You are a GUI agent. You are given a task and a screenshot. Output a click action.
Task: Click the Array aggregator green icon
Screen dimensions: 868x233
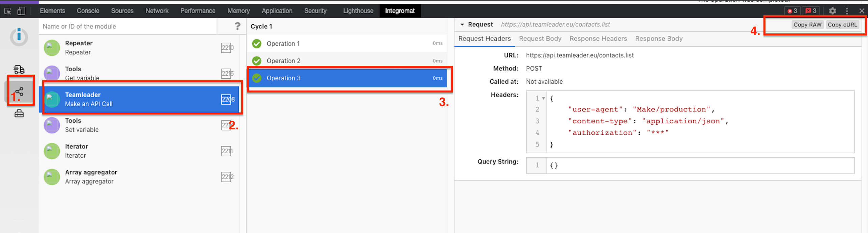click(x=52, y=177)
